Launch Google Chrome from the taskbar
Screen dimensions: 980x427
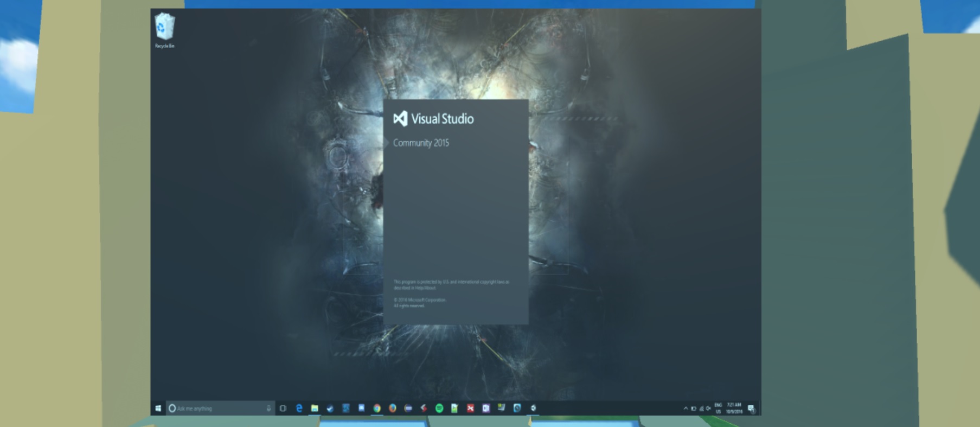point(376,408)
